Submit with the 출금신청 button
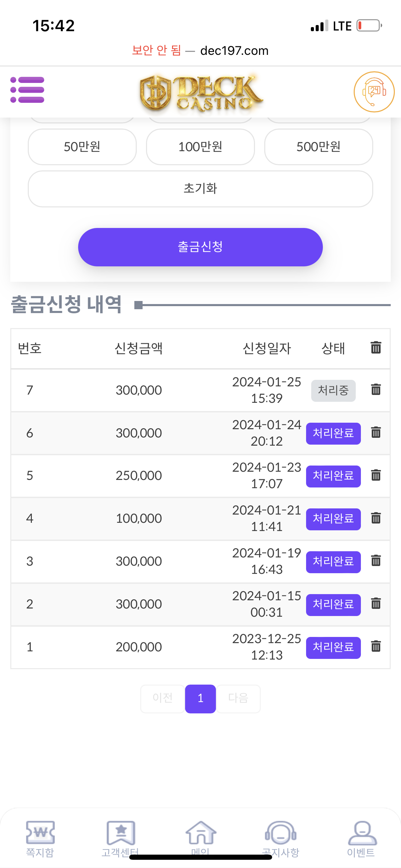The height and width of the screenshot is (868, 401). 200,247
